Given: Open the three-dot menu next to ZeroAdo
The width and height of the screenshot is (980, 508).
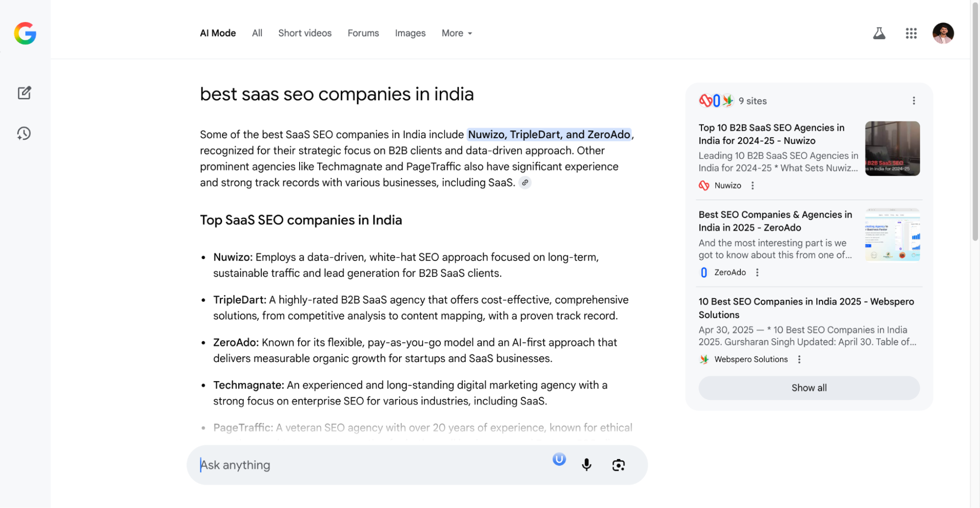Looking at the screenshot, I should (757, 272).
